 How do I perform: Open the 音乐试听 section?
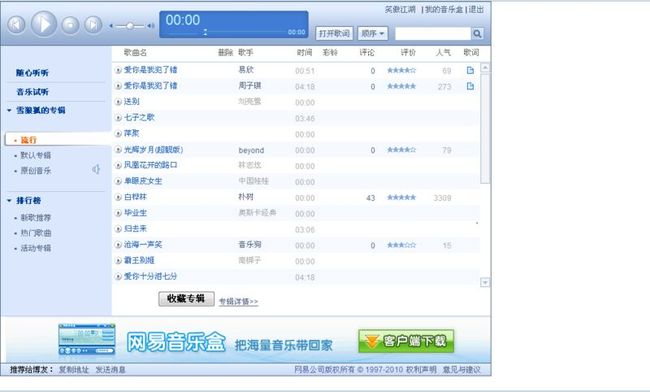(32, 92)
